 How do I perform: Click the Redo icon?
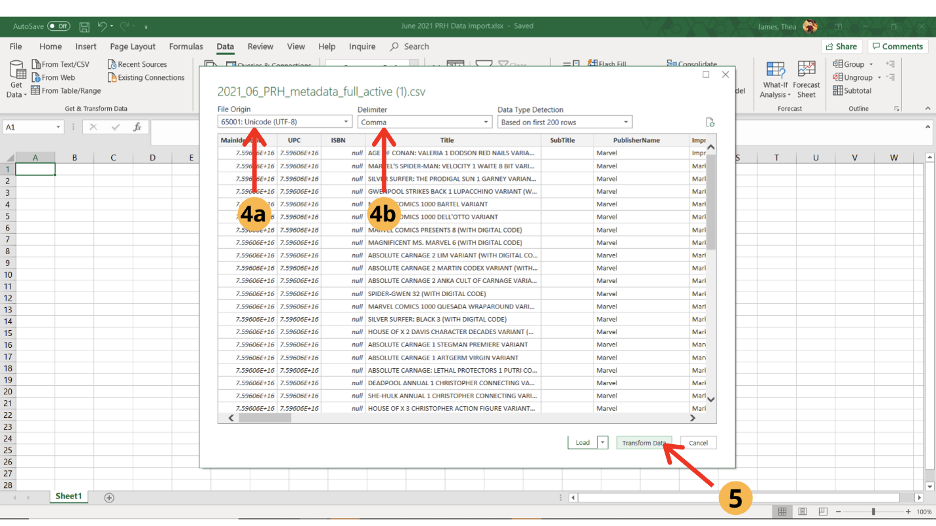point(125,26)
